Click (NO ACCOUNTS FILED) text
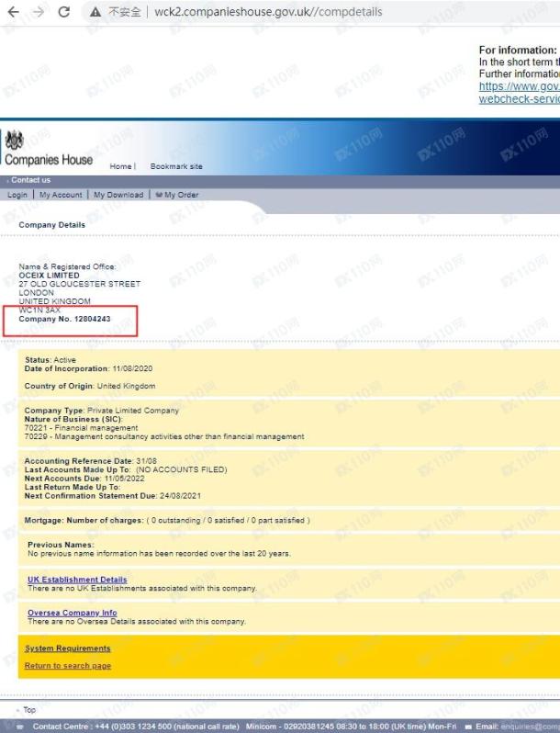This screenshot has height=733, width=560. tap(181, 469)
